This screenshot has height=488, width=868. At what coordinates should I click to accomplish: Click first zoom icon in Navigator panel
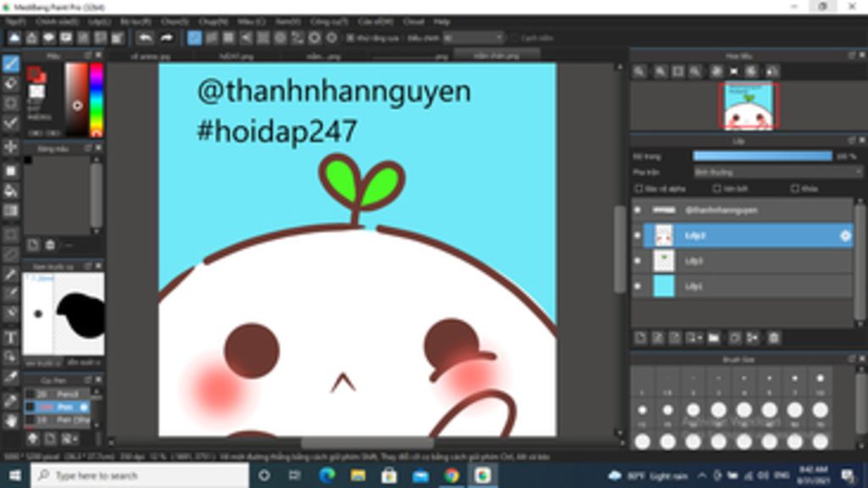[639, 71]
